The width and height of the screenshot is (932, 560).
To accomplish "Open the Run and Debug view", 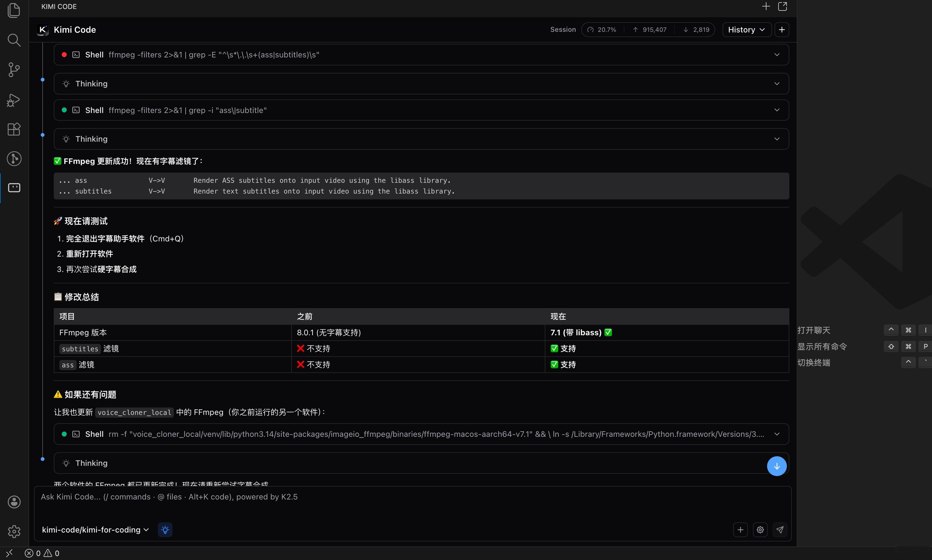I will 14,100.
